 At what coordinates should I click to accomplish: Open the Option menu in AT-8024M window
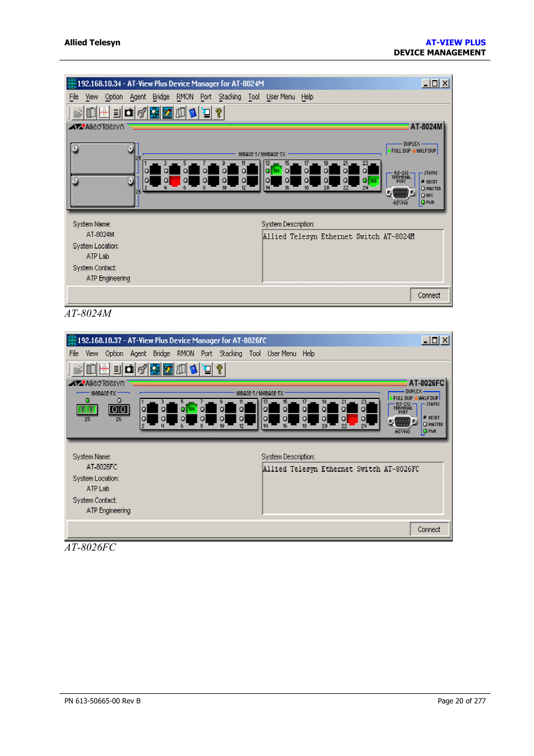(114, 97)
